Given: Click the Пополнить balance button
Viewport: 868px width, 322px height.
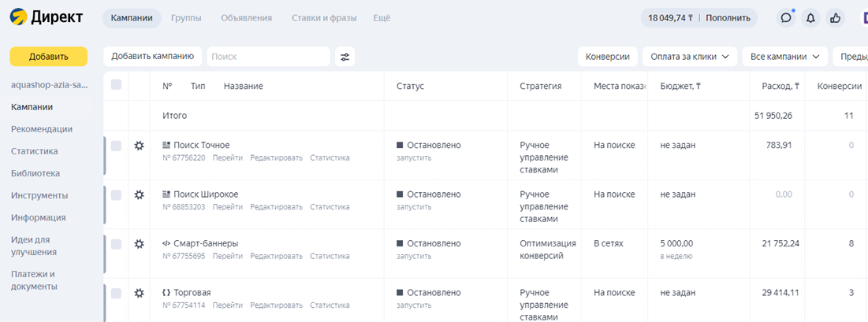Looking at the screenshot, I should [x=728, y=17].
